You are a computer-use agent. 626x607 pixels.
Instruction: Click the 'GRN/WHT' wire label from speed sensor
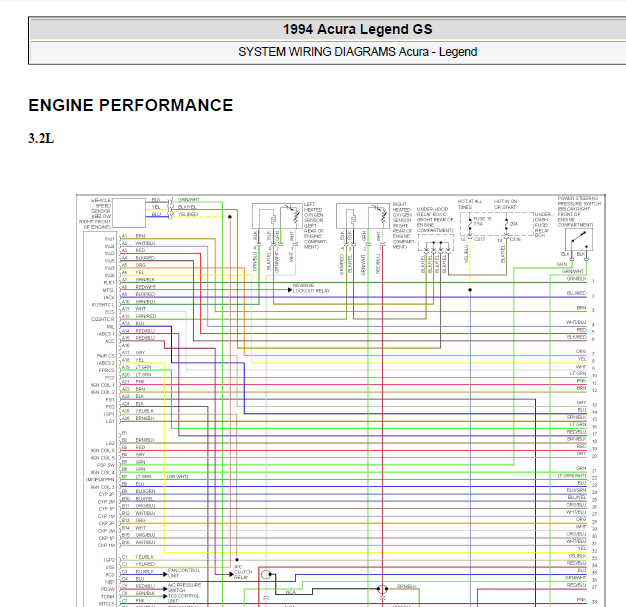coord(188,200)
